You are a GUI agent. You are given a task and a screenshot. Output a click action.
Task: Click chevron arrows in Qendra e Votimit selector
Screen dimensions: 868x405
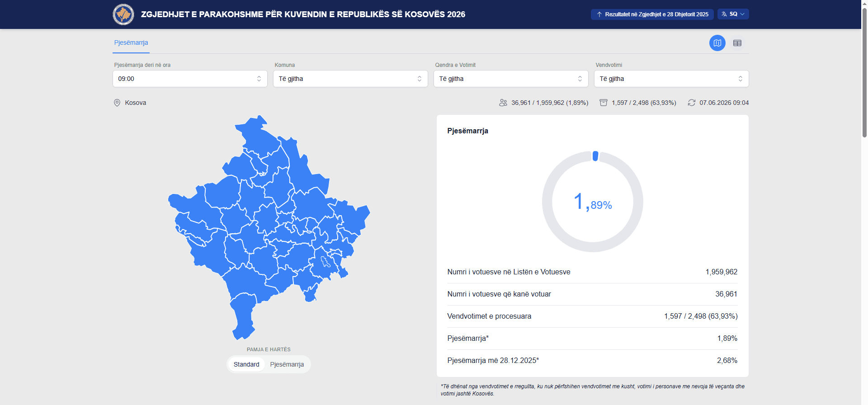pos(580,79)
